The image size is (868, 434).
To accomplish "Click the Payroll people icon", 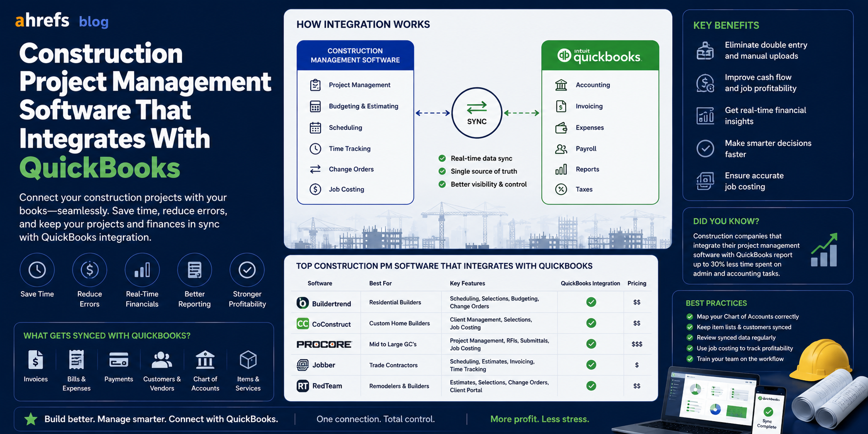I will pos(561,149).
